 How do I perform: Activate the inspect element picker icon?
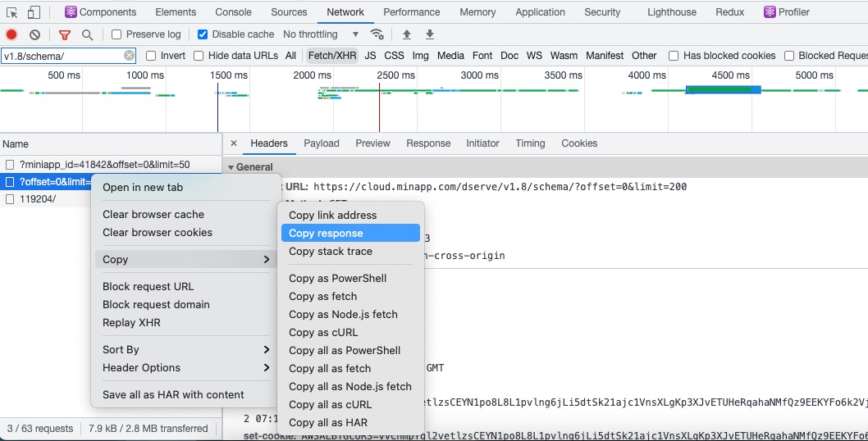(11, 12)
